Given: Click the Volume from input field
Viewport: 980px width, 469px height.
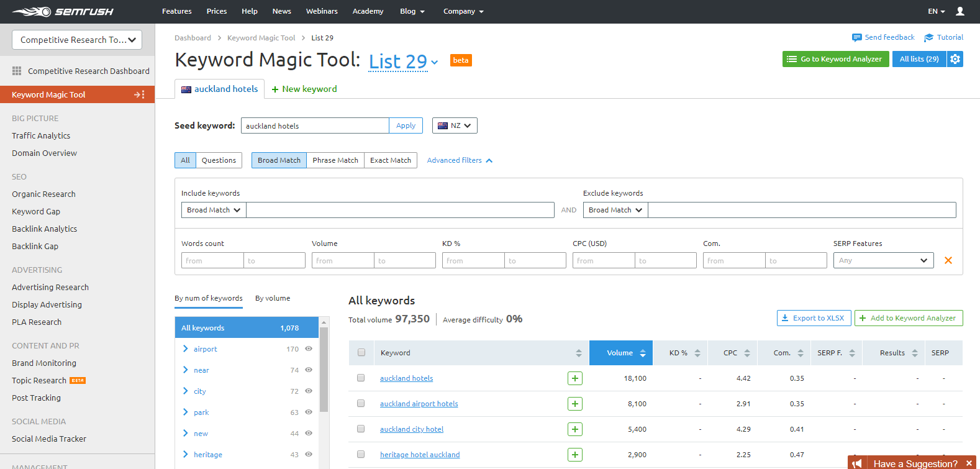Looking at the screenshot, I should coord(343,260).
